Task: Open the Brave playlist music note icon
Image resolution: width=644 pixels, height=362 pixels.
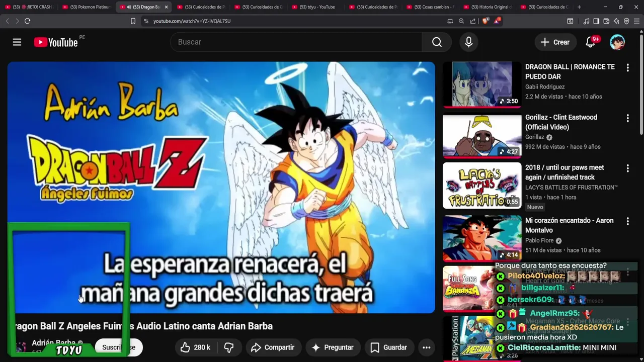Action: pos(586,21)
